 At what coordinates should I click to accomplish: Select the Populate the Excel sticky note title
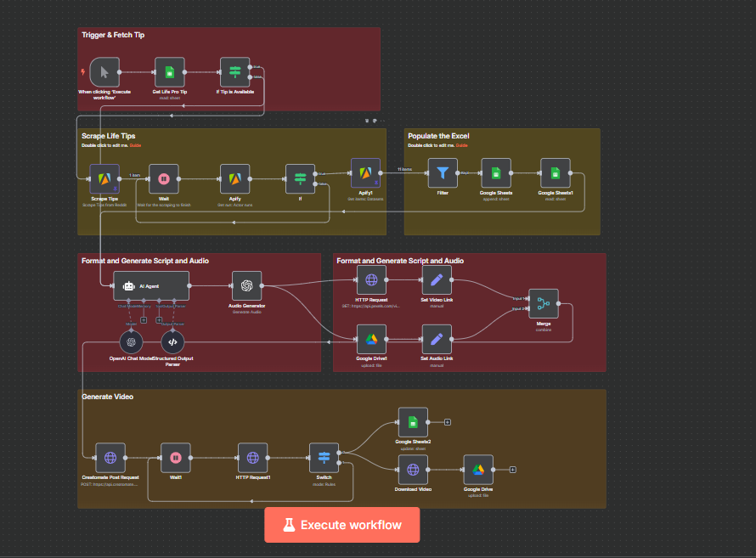tap(438, 136)
